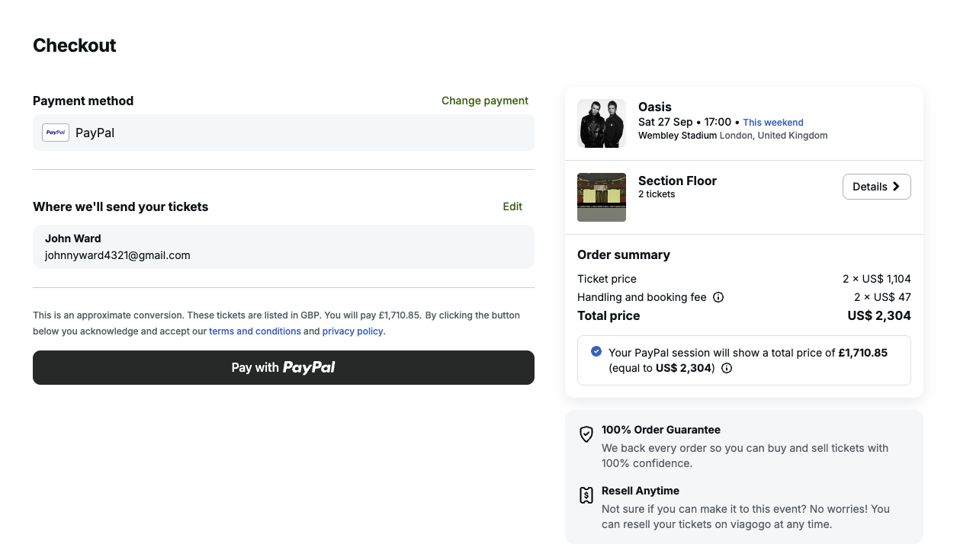
Task: Click the chevron arrow on Details button
Action: [x=896, y=187]
